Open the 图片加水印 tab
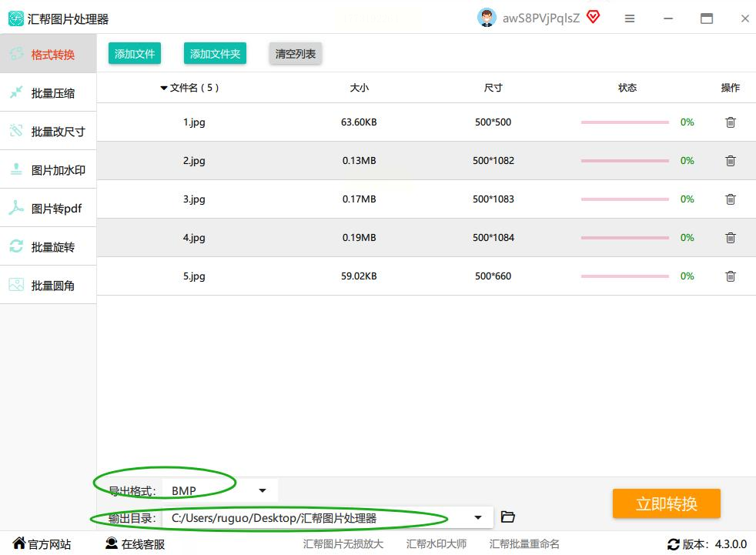Screen dimensions: 756x555 point(49,169)
